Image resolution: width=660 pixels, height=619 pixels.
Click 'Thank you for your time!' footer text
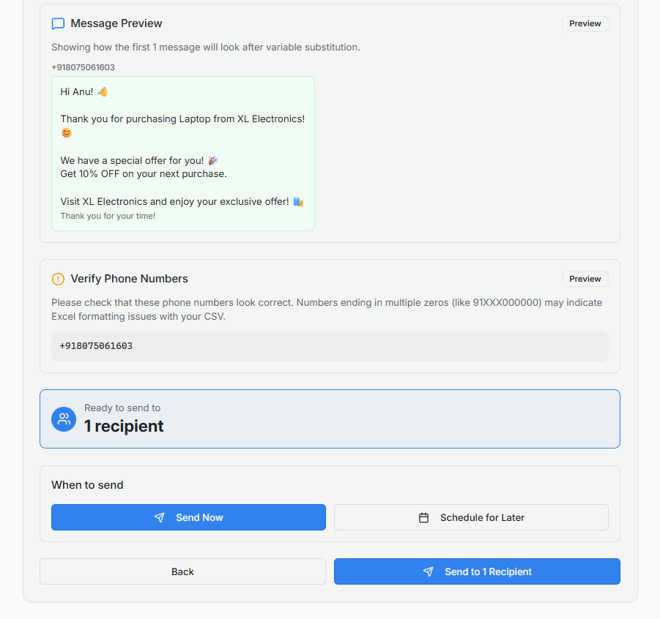pyautogui.click(x=108, y=216)
